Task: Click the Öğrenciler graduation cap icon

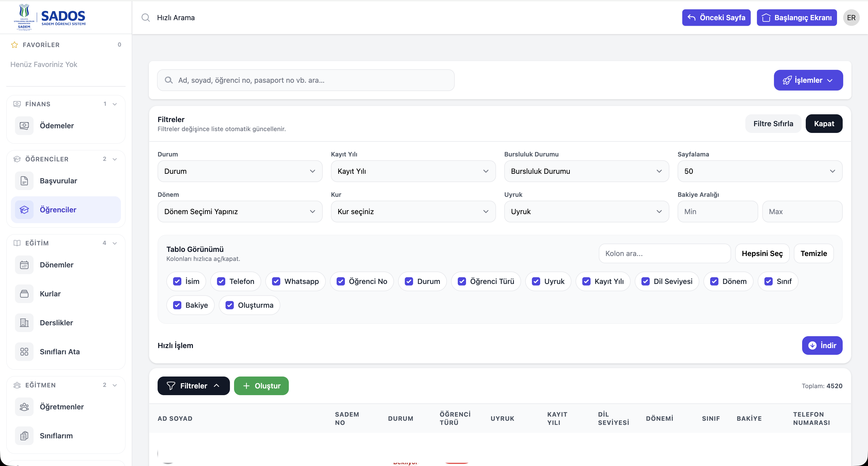Action: 24,210
